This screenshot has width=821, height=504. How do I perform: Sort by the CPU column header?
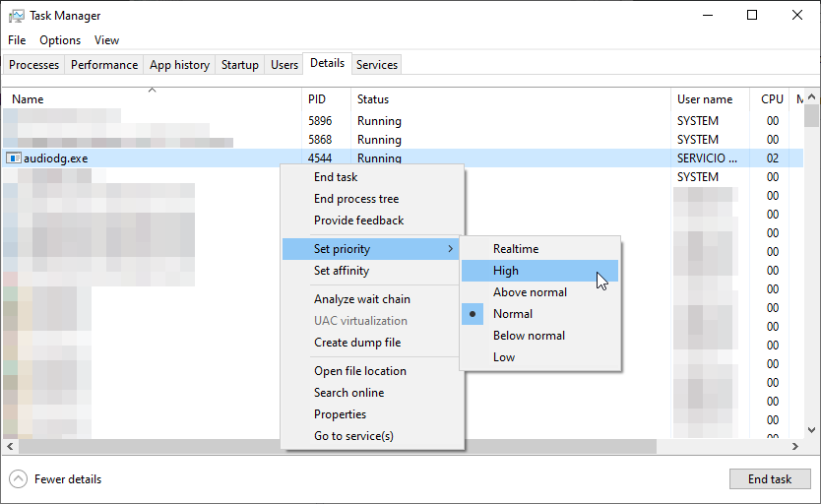pyautogui.click(x=772, y=99)
